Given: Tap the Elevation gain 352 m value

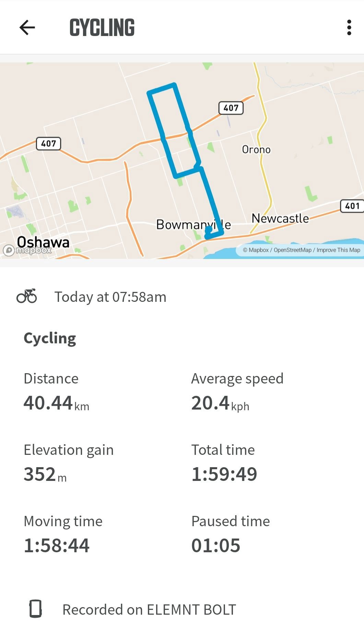Looking at the screenshot, I should (45, 474).
